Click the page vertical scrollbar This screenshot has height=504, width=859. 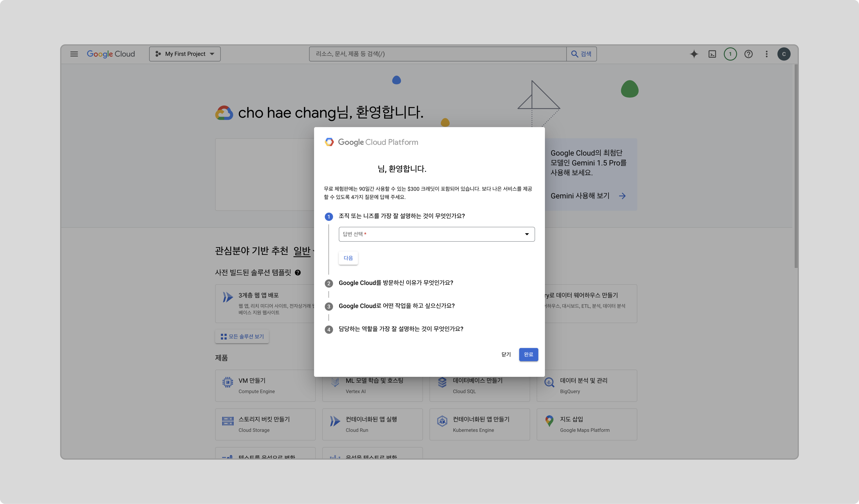pos(796,166)
